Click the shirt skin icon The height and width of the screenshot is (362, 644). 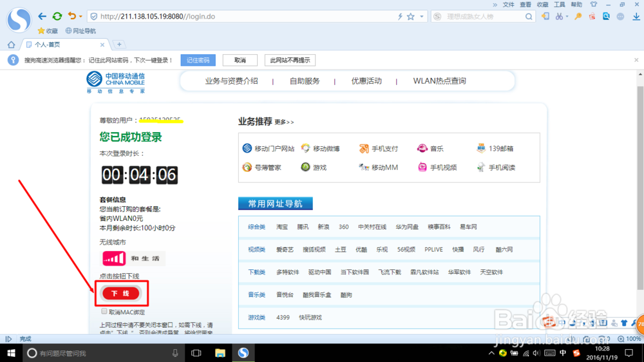point(594,5)
